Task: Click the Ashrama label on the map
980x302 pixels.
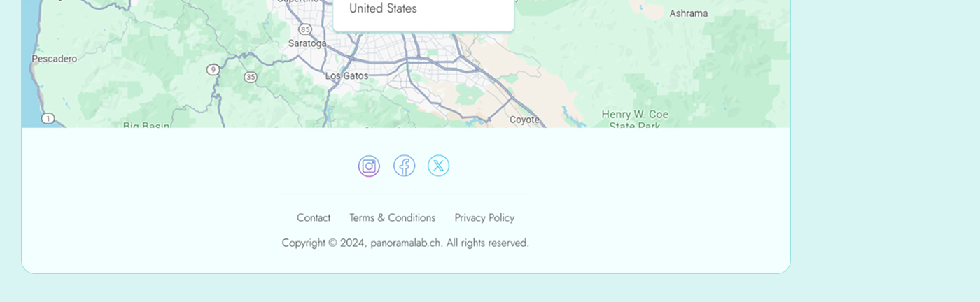Action: pos(688,13)
